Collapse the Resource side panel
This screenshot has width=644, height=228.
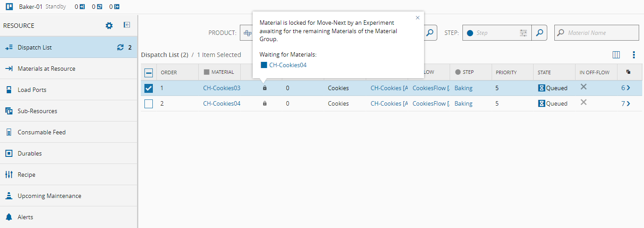tap(127, 25)
